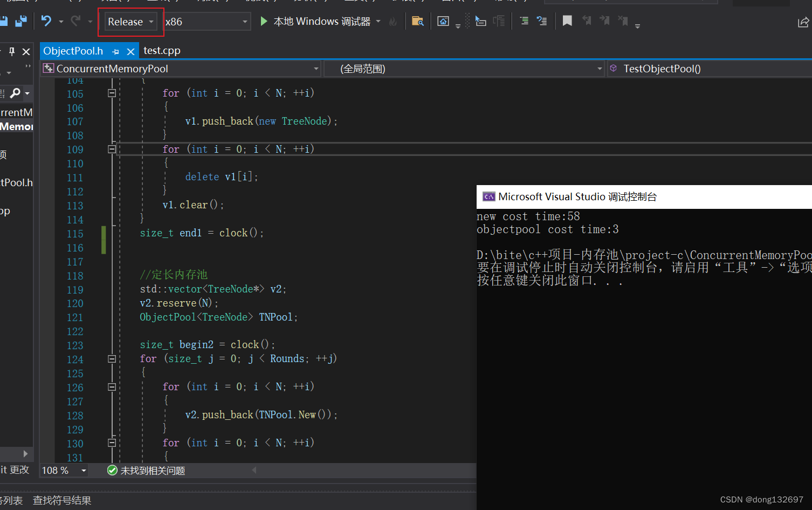
Task: Click the Undo arrow icon
Action: (46, 21)
